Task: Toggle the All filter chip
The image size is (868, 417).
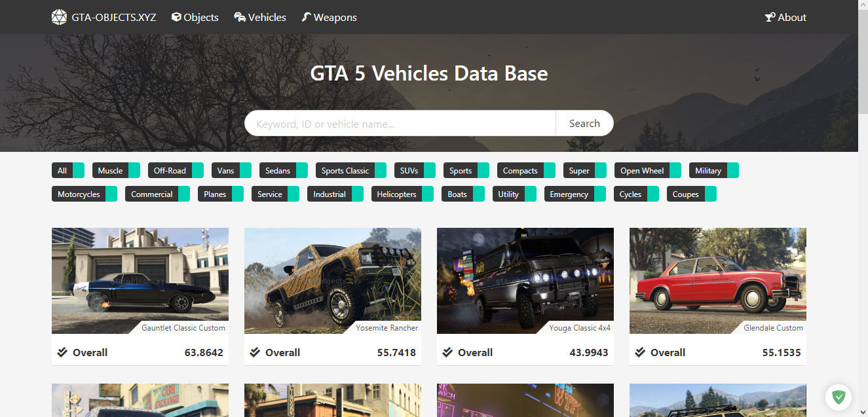Action: click(68, 170)
